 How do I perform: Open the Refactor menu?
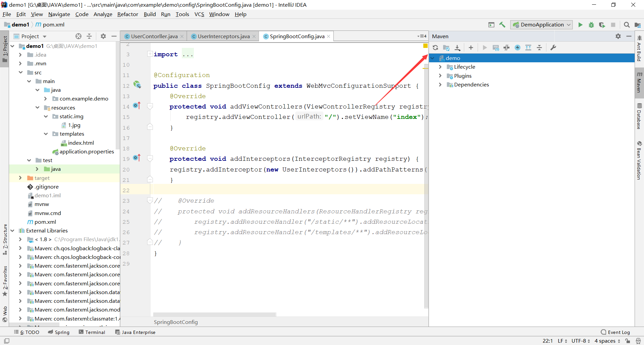click(x=127, y=14)
